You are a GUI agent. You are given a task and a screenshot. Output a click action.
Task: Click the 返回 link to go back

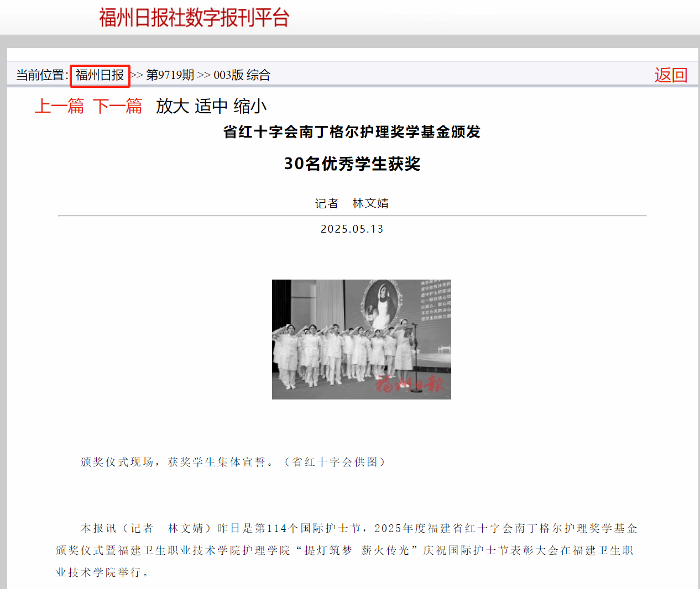tap(671, 75)
